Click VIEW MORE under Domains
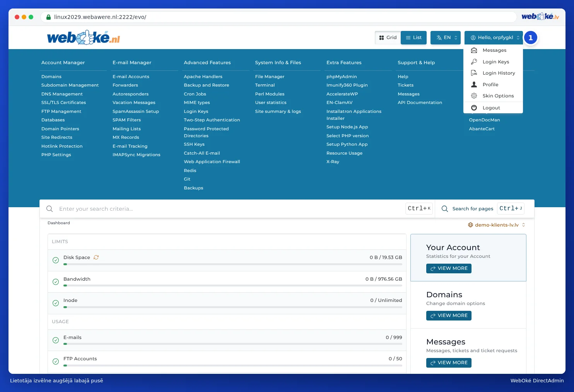The image size is (574, 392). point(449,315)
